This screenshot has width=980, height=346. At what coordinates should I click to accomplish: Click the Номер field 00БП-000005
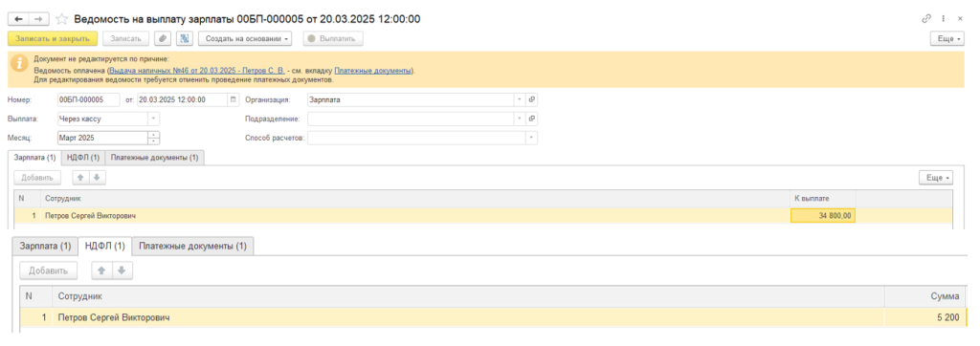(88, 99)
